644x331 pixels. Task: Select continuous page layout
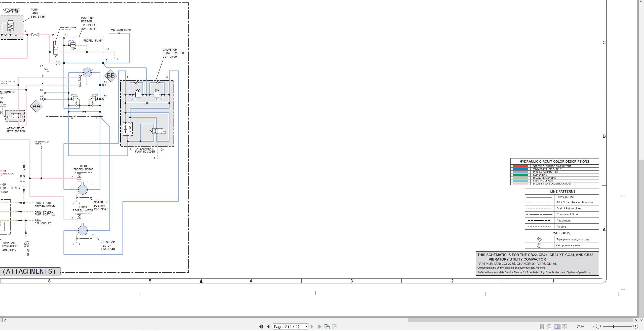click(x=549, y=326)
